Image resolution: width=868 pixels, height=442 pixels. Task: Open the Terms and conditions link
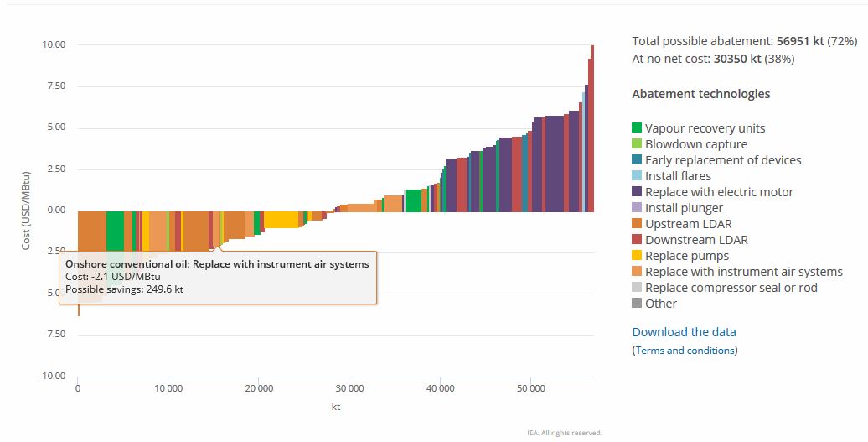coord(685,351)
